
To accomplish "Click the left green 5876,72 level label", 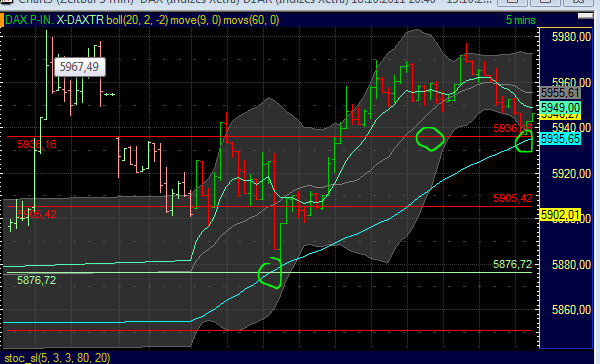I will coord(36,281).
